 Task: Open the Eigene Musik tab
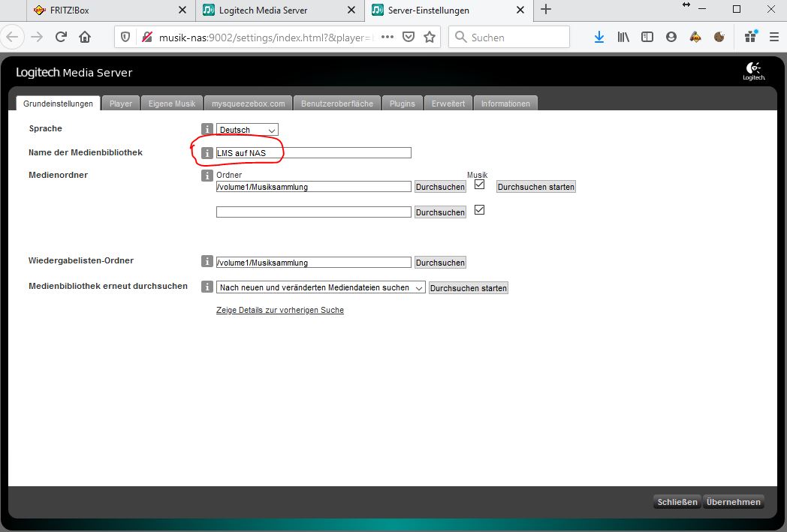pyautogui.click(x=172, y=104)
